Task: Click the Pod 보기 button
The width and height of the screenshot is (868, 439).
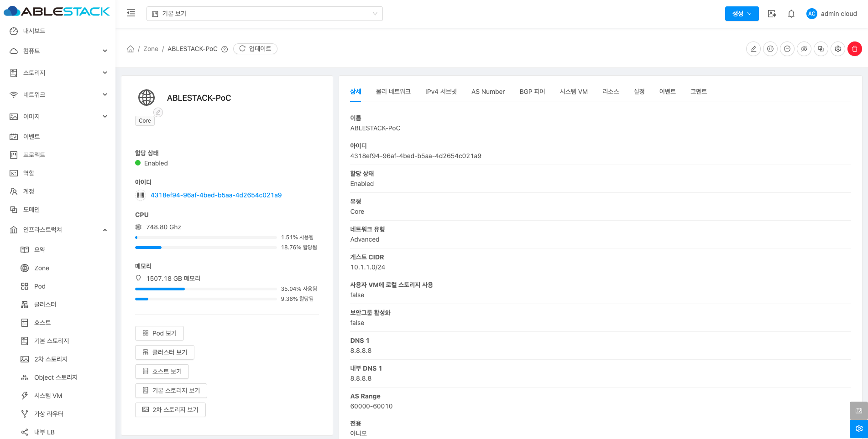Action: (x=159, y=333)
